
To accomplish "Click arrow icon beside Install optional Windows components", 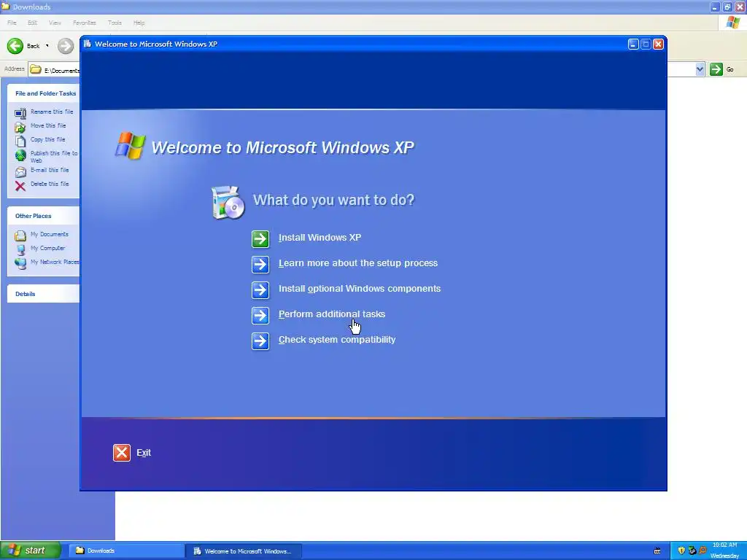I will [260, 290].
